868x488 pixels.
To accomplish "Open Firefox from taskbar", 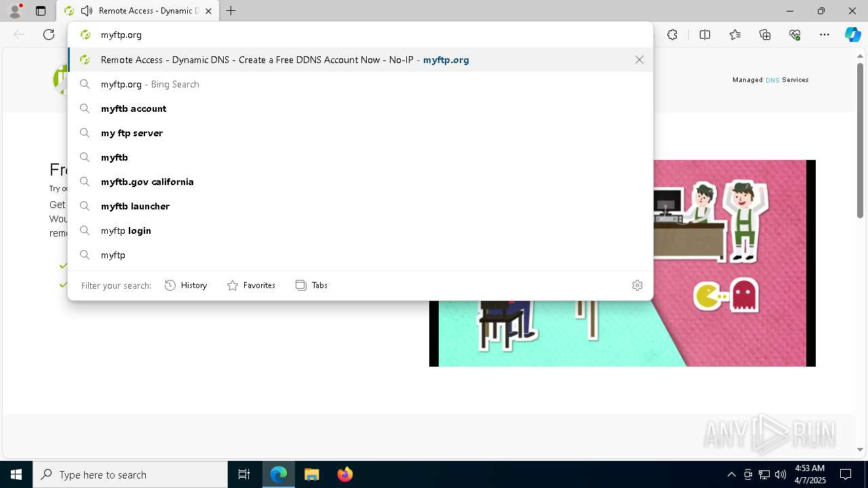I will click(x=345, y=474).
